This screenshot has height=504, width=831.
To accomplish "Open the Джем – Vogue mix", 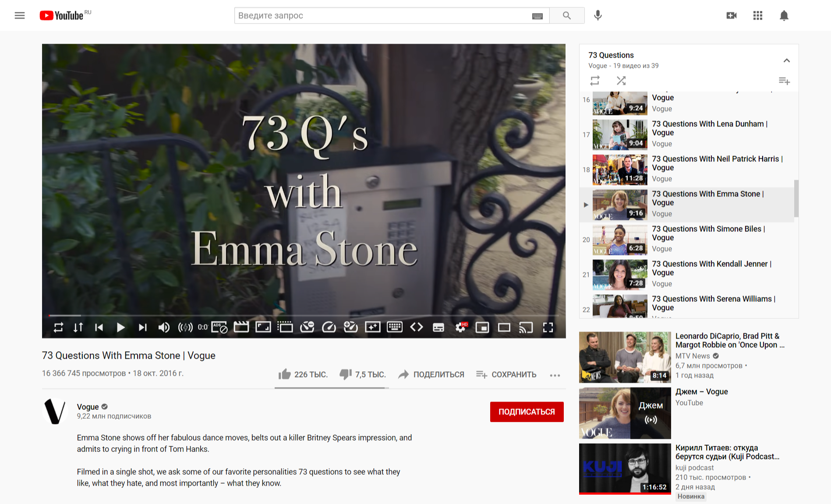I will tap(689, 413).
